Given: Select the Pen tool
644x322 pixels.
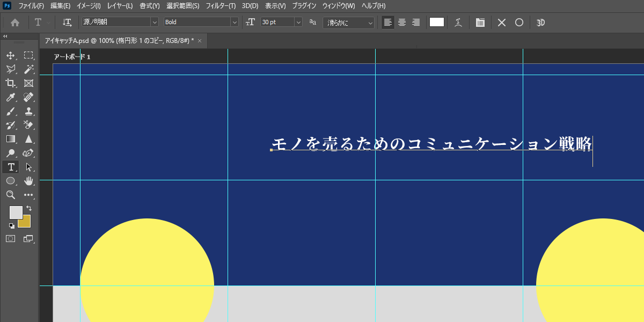Looking at the screenshot, I should tap(28, 153).
